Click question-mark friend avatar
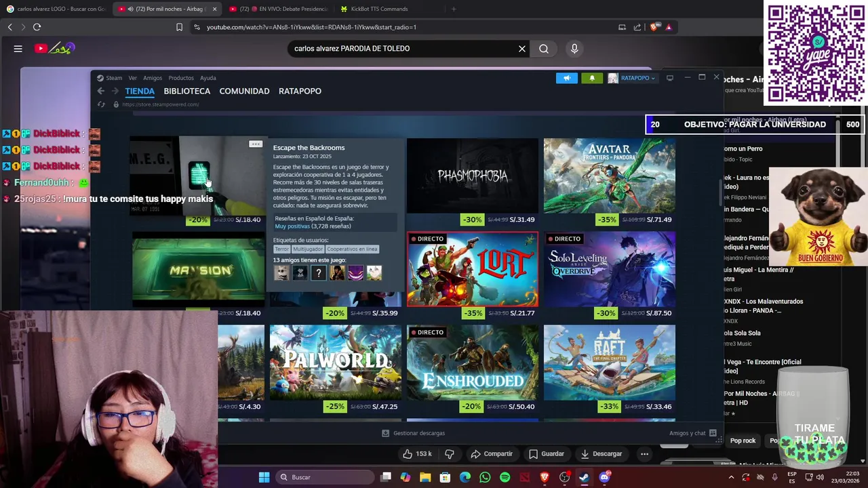The image size is (868, 488). click(x=319, y=272)
